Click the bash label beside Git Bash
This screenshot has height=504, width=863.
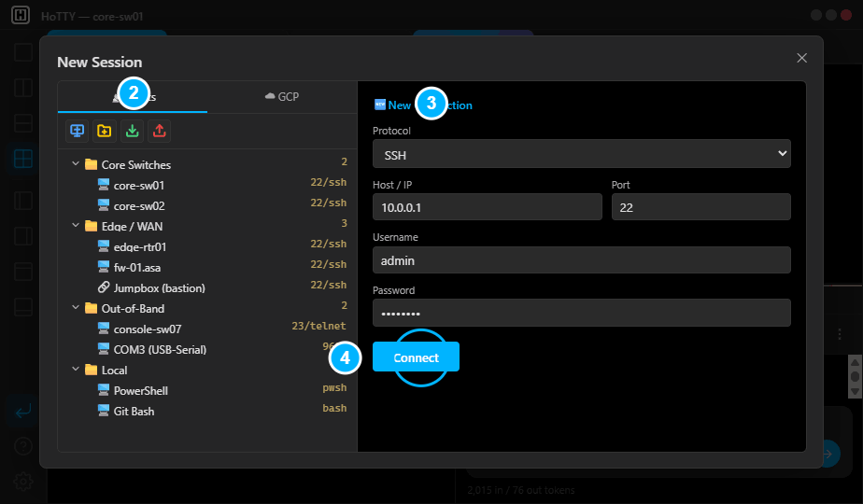tap(334, 408)
